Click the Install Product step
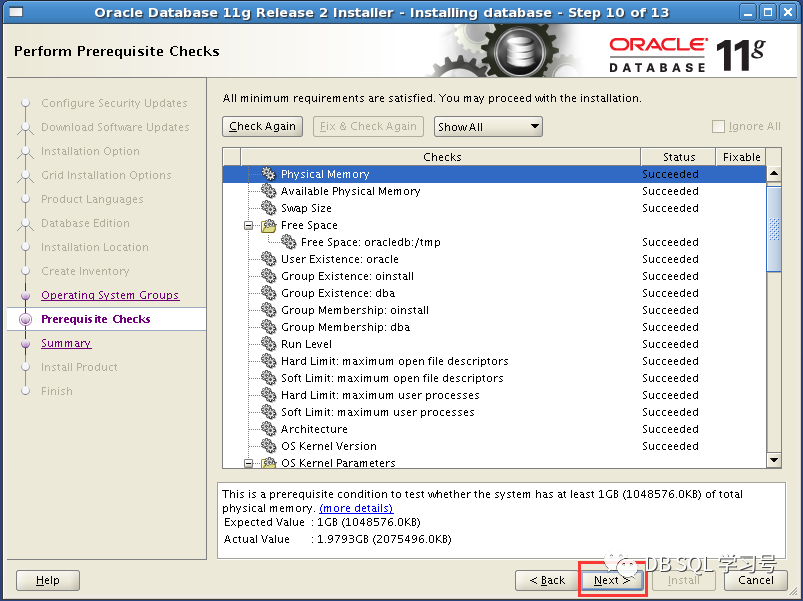The image size is (803, 601). (x=79, y=367)
